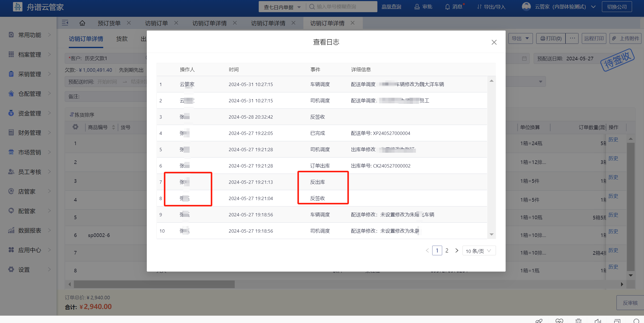Click the 切换公司 button
The image size is (644, 323).
click(x=616, y=7)
